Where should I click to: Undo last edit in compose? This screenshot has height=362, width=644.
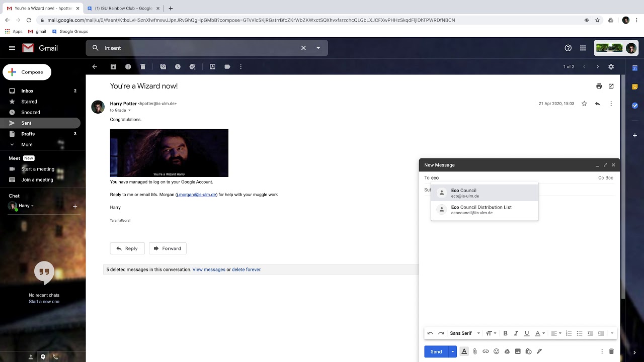(430, 333)
